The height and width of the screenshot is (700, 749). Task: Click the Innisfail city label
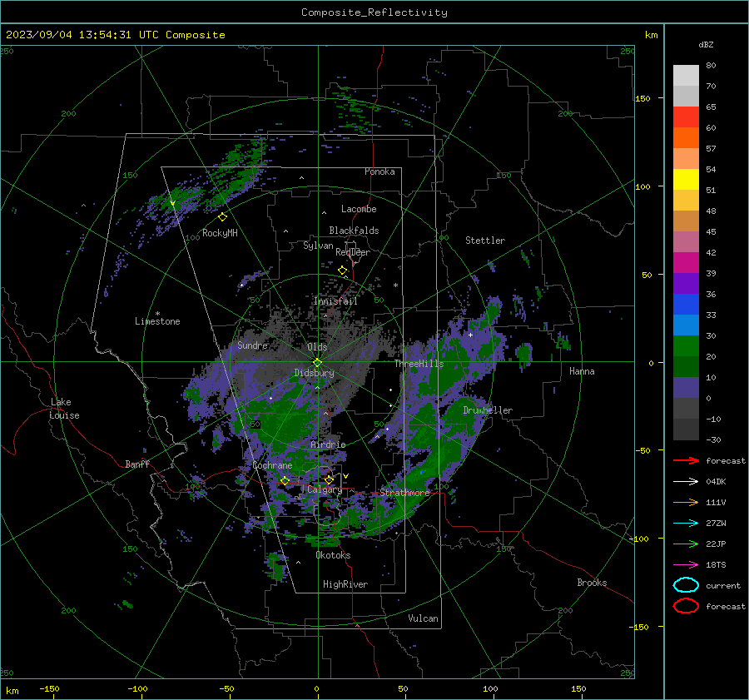tap(335, 301)
